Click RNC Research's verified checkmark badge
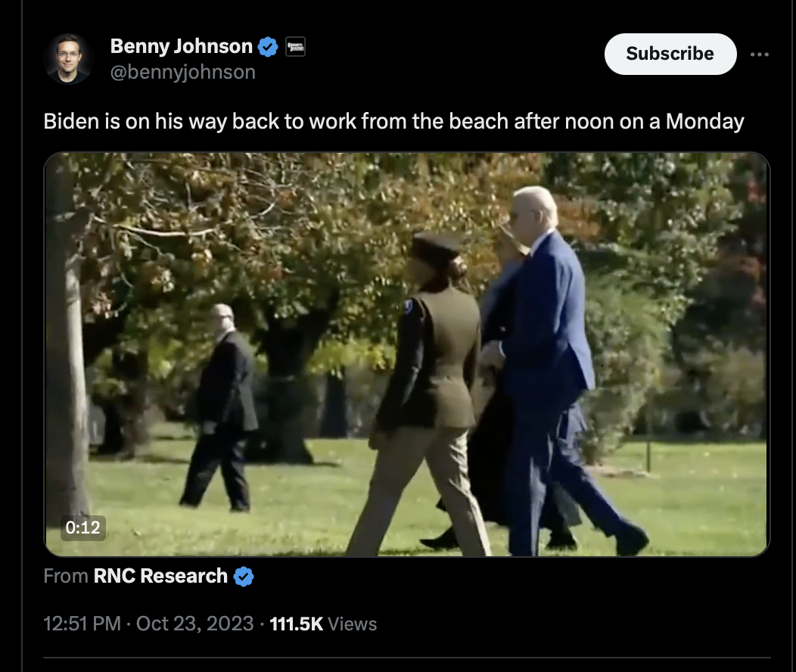Viewport: 796px width, 672px height. click(x=244, y=577)
